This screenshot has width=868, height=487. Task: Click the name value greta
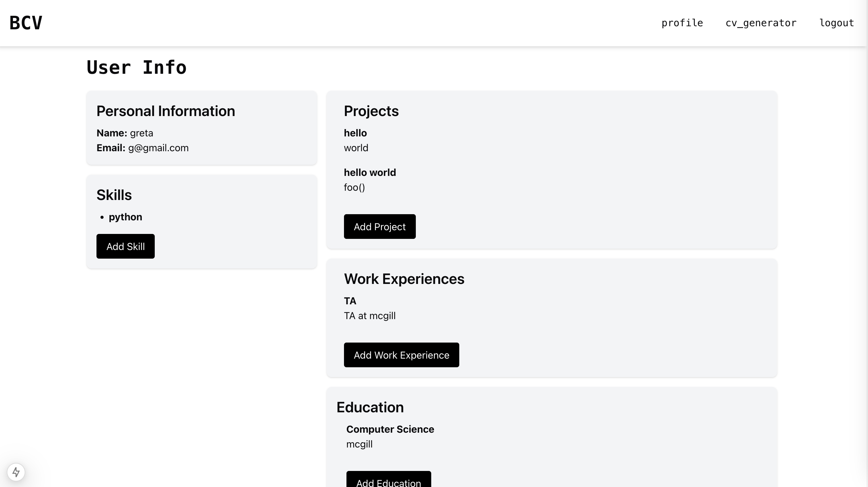[141, 133]
